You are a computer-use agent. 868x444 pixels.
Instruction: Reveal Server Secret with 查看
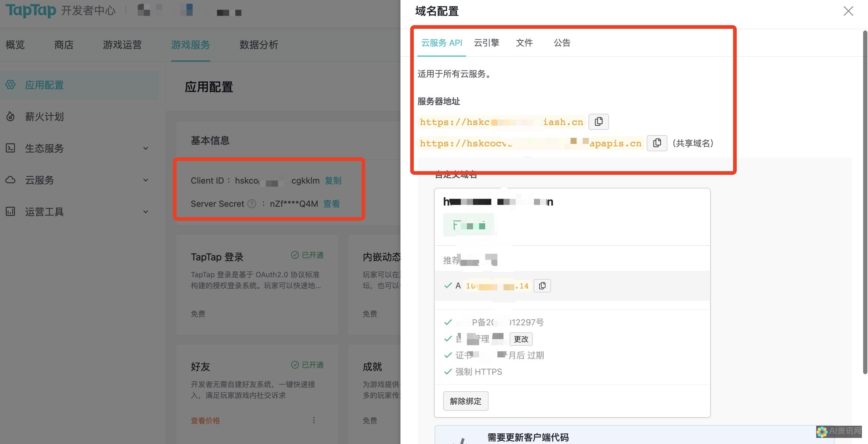point(332,204)
